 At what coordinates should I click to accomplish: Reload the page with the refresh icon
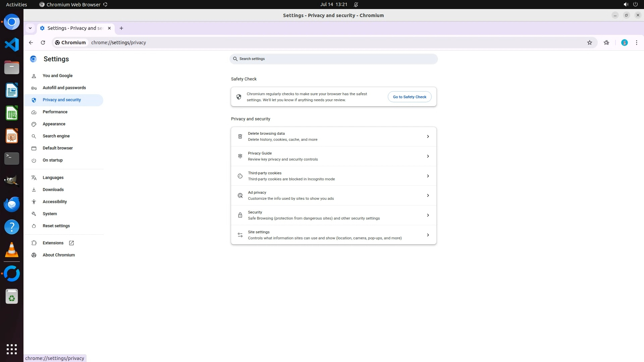pos(43,43)
